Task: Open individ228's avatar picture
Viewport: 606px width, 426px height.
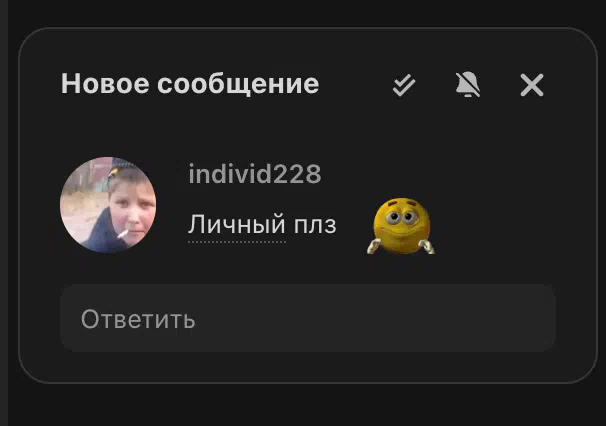Action: point(108,205)
